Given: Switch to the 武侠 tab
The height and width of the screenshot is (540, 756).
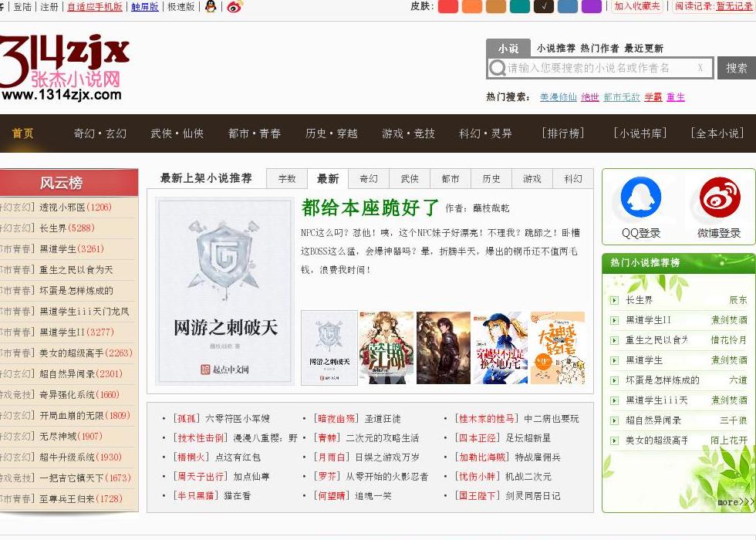Looking at the screenshot, I should coord(410,179).
